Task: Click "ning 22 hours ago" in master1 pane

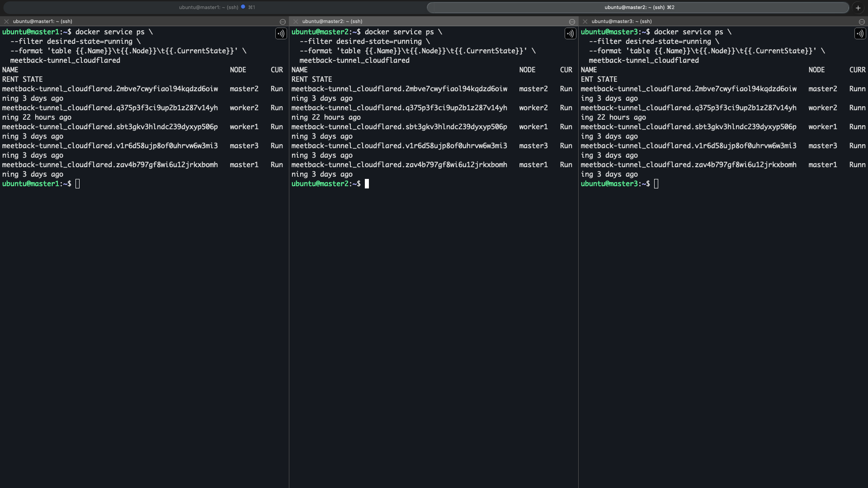Action: [37, 117]
